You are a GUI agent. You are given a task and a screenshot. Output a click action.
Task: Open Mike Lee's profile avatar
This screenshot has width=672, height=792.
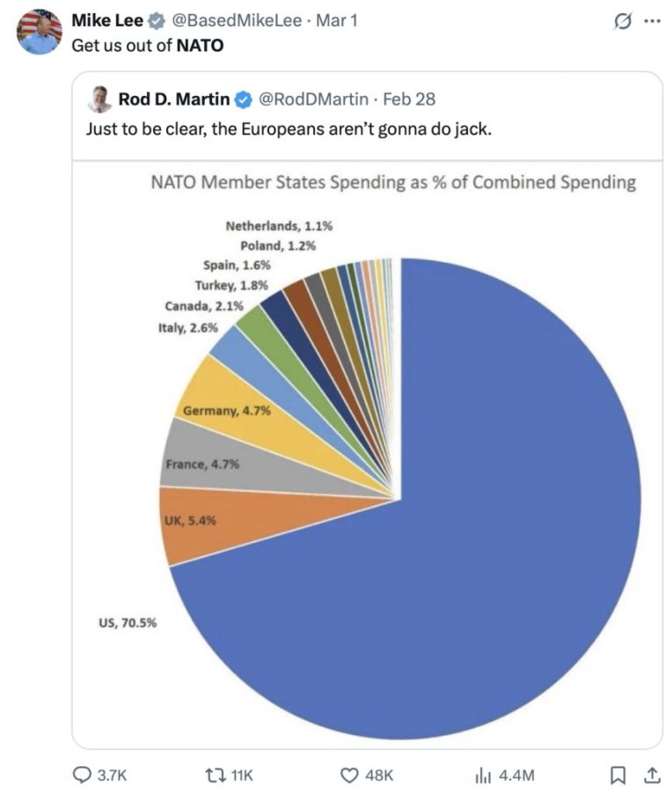[40, 33]
